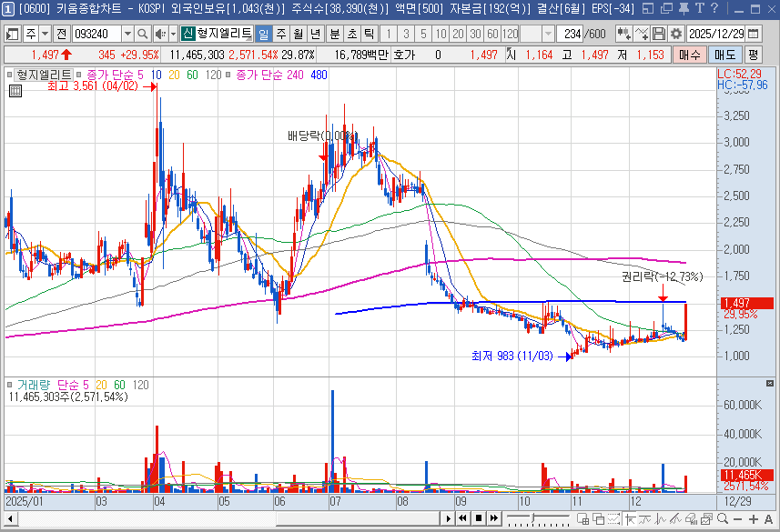Viewport: 780px width, 532px height.
Task: Open the stock search magnifier
Action: pyautogui.click(x=142, y=34)
